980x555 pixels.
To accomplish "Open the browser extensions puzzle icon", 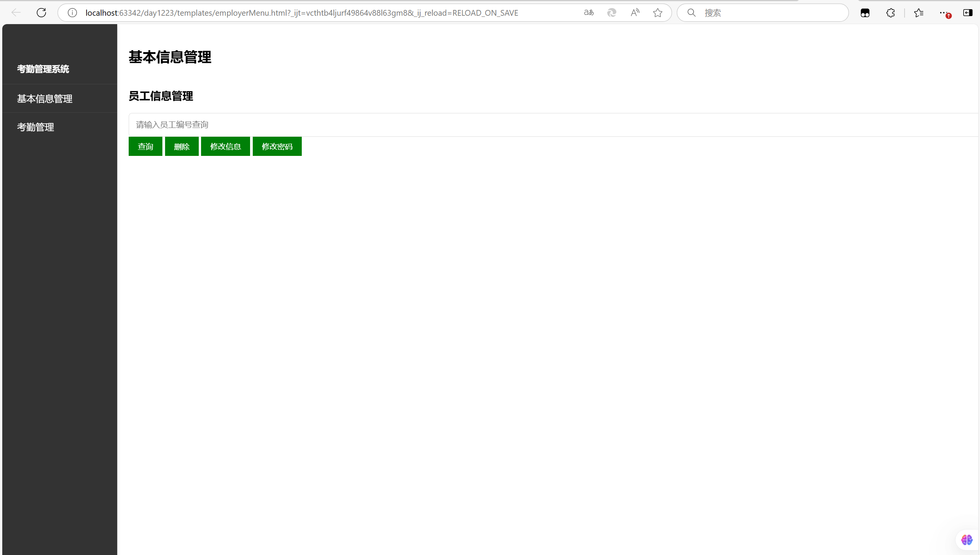I will click(x=890, y=13).
